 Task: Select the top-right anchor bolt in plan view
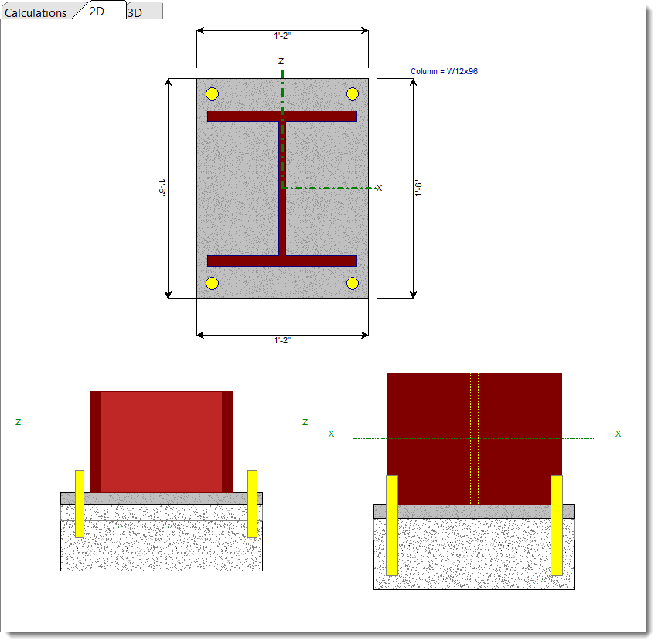point(353,94)
